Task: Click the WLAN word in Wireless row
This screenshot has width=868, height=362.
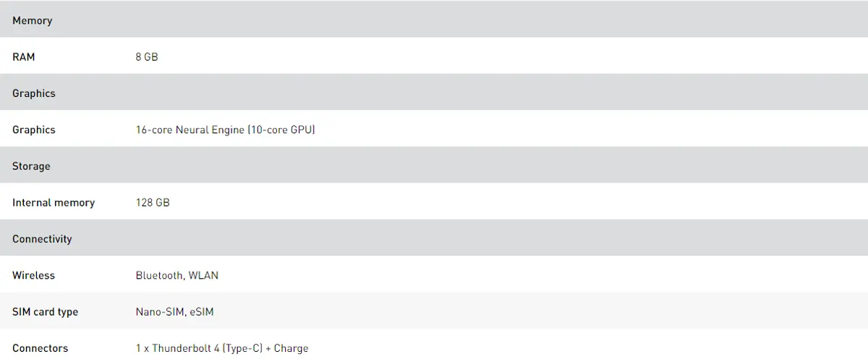Action: point(203,275)
